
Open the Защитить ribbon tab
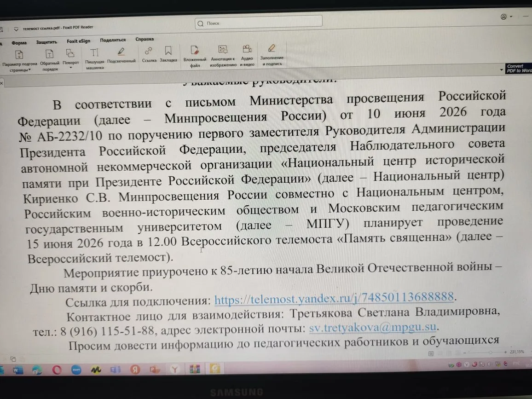coord(46,42)
